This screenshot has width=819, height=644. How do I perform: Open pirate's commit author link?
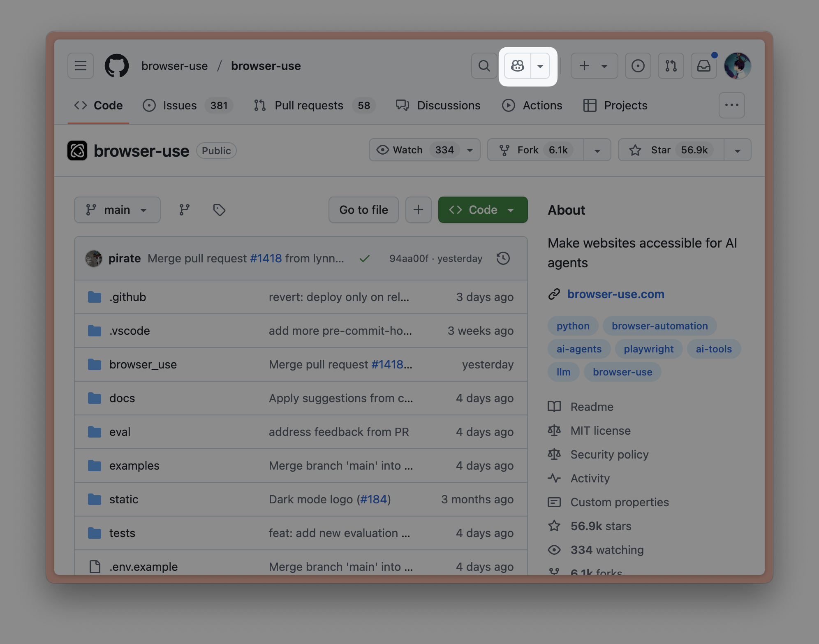point(125,258)
